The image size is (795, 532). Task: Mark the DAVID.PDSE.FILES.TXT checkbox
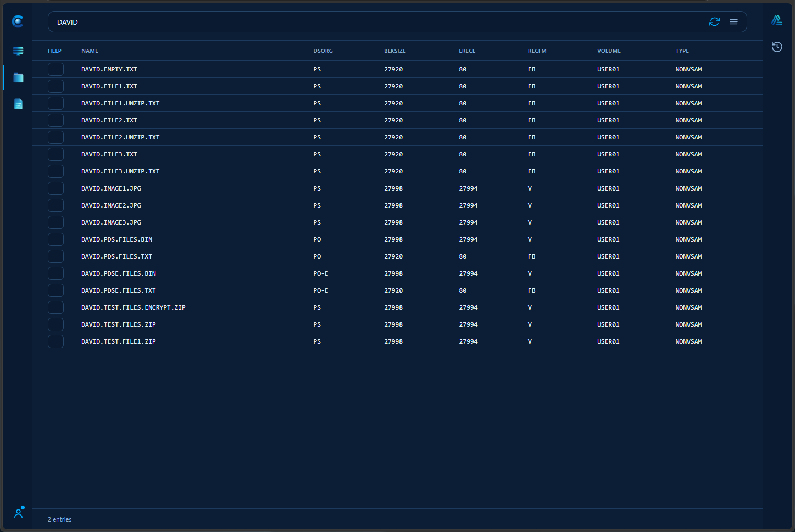(55, 290)
